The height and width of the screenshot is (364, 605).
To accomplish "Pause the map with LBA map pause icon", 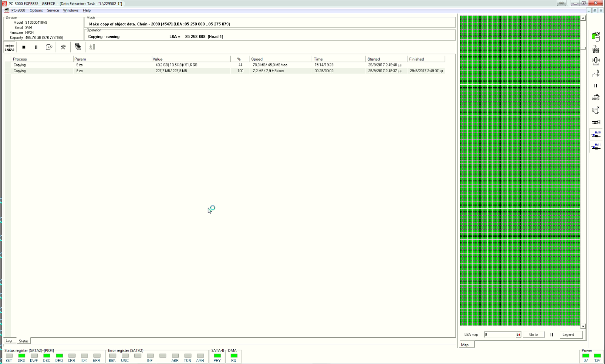I will tap(552, 335).
